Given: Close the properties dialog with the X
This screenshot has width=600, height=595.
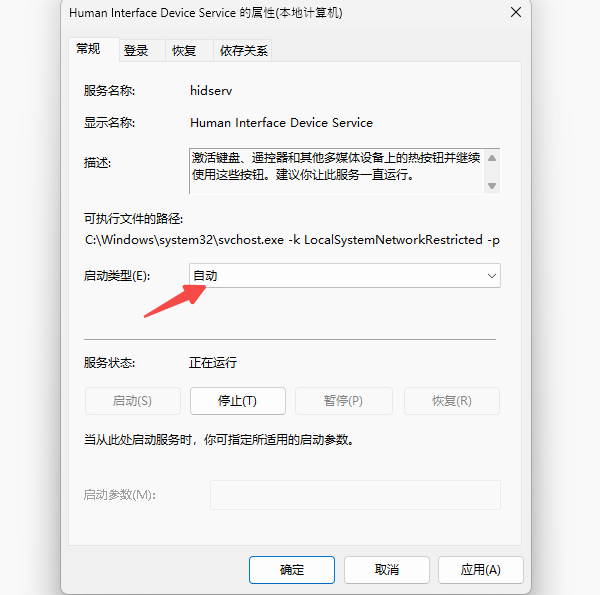Looking at the screenshot, I should [515, 12].
